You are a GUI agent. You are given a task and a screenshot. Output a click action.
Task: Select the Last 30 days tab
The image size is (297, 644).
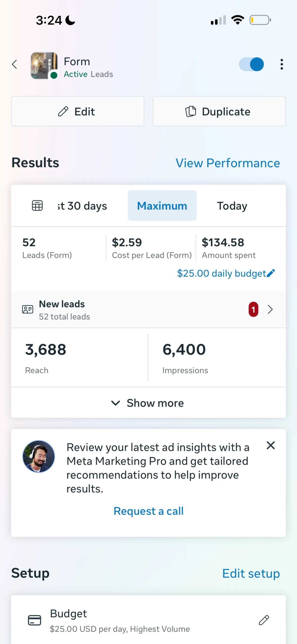point(82,206)
